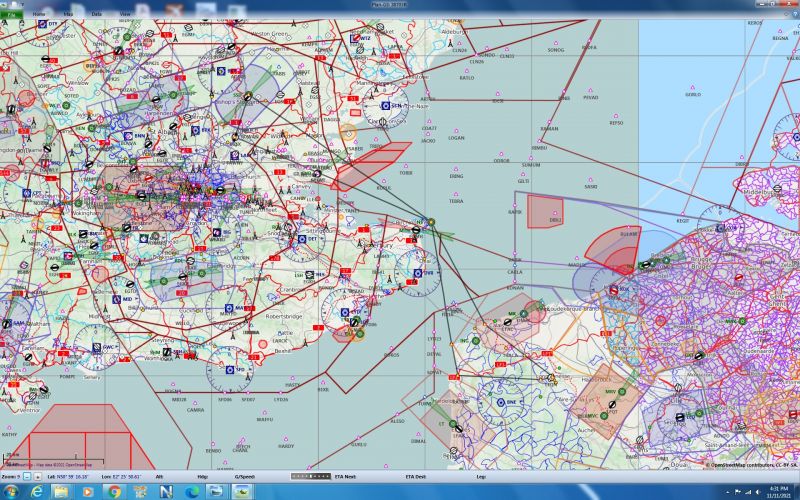Click the LOGAN waypoint triangle

[456, 132]
